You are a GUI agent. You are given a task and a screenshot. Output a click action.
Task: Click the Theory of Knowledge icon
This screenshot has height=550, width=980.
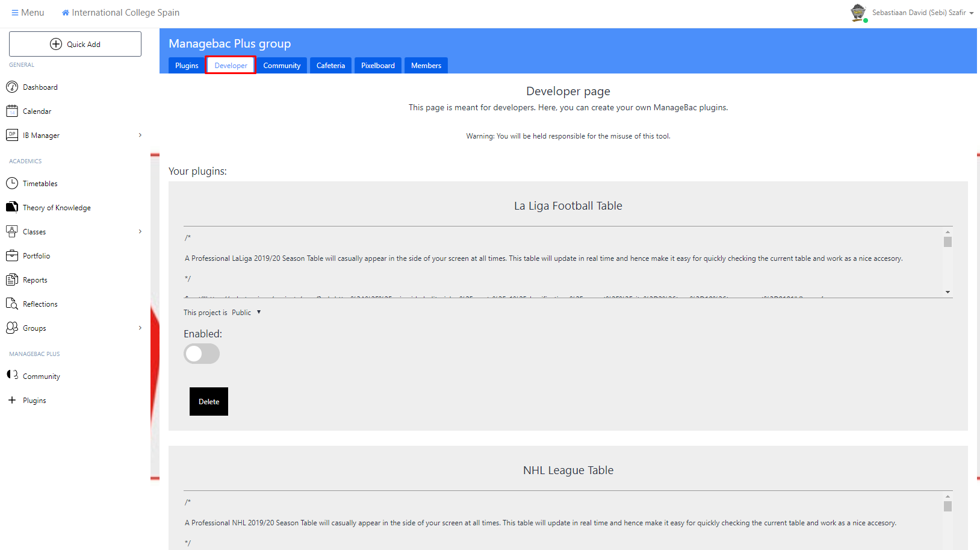click(12, 207)
